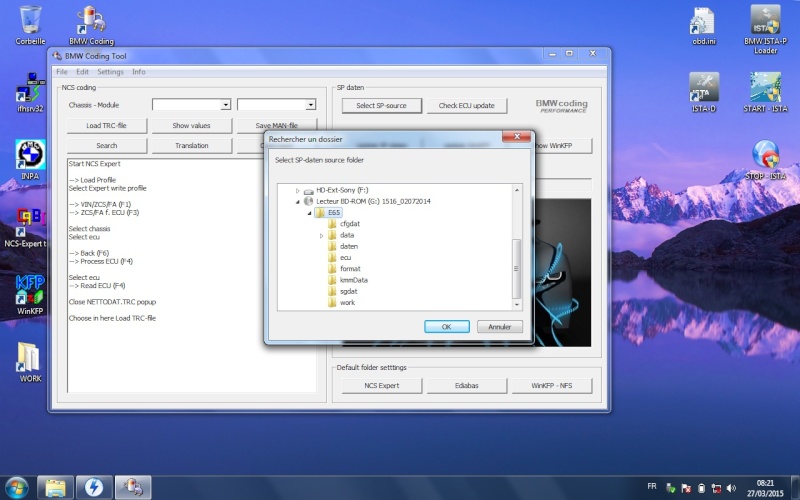
Task: Click the battery tray icon
Action: tap(701, 488)
